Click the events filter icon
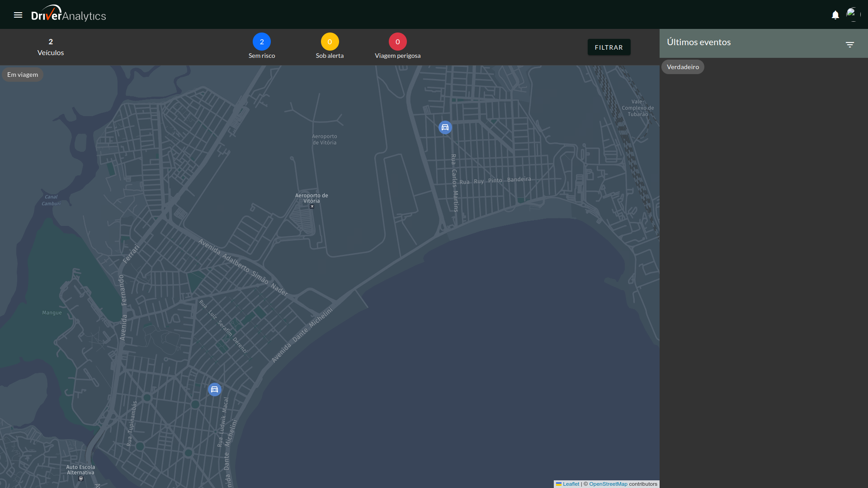Viewport: 868px width, 488px height. tap(849, 44)
